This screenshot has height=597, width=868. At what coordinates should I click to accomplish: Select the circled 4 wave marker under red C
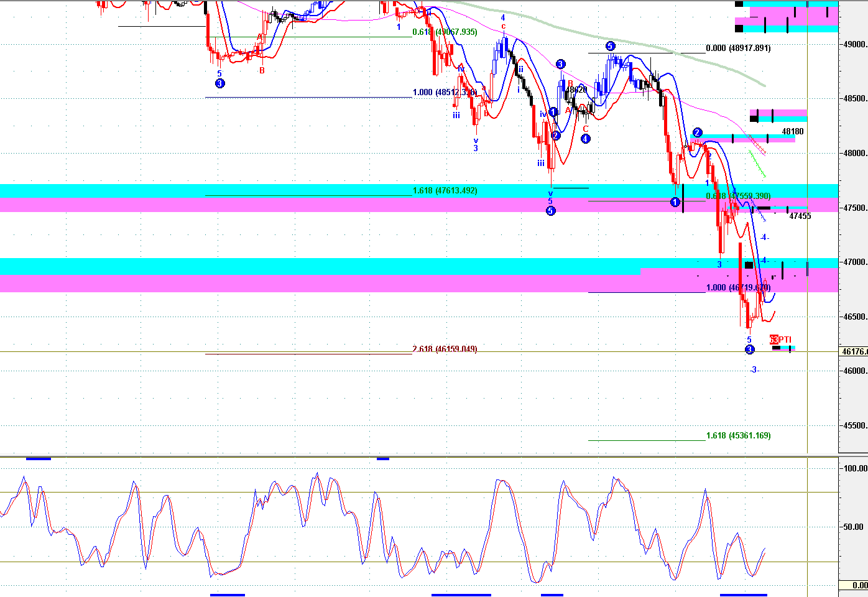click(x=585, y=139)
